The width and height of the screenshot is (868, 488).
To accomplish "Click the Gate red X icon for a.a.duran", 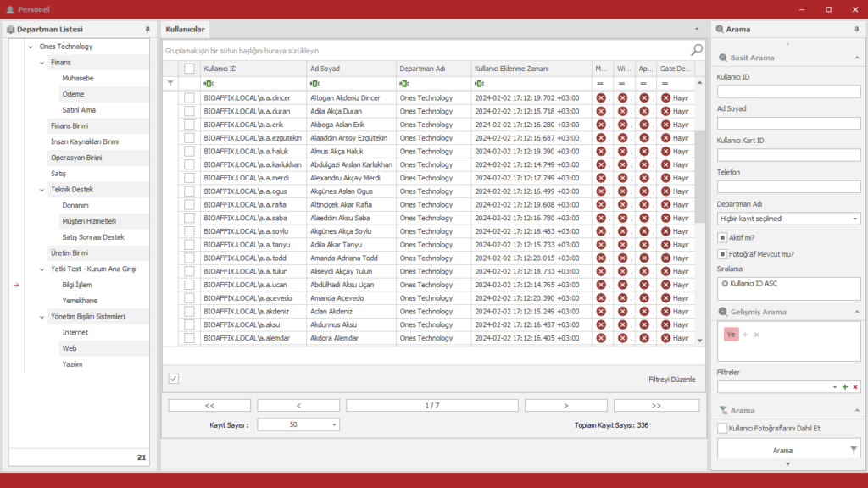I will pos(666,111).
